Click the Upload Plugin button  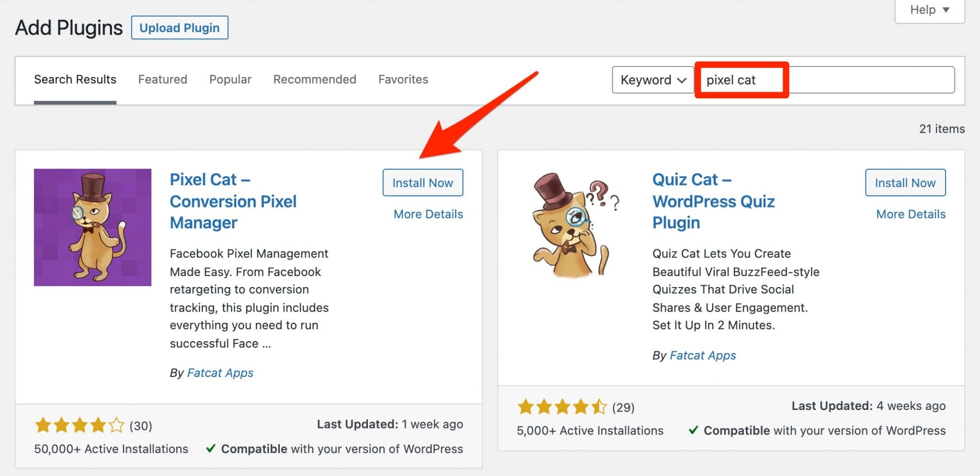coord(179,27)
